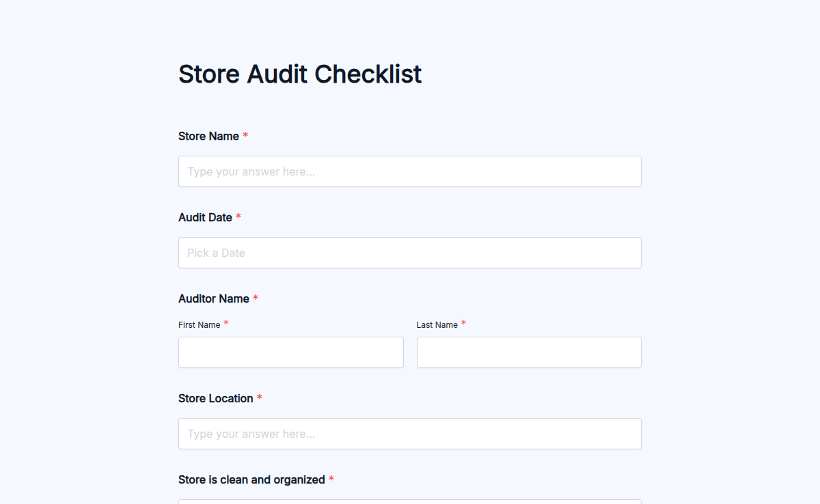
Task: Click the Auditor Name label
Action: click(x=213, y=298)
